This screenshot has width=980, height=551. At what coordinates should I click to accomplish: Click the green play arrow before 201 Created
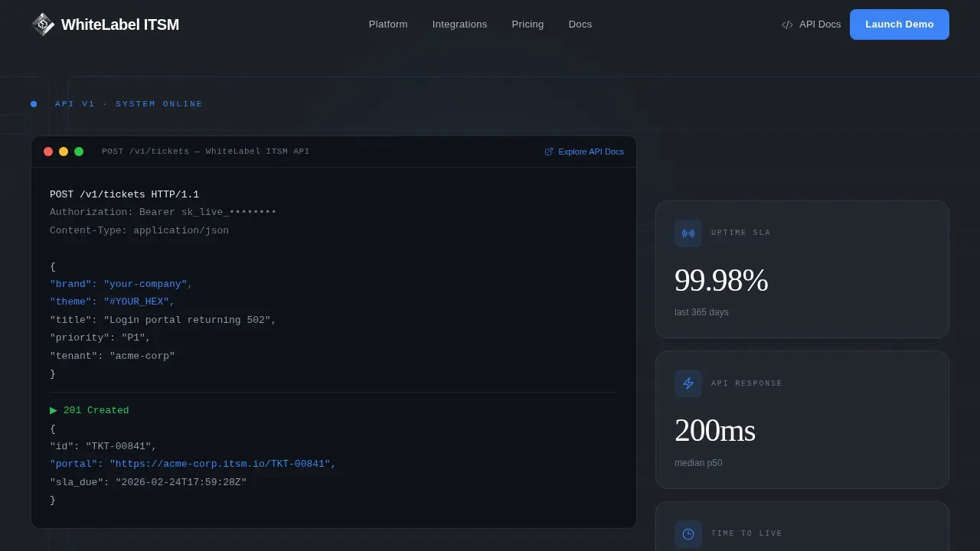54,411
